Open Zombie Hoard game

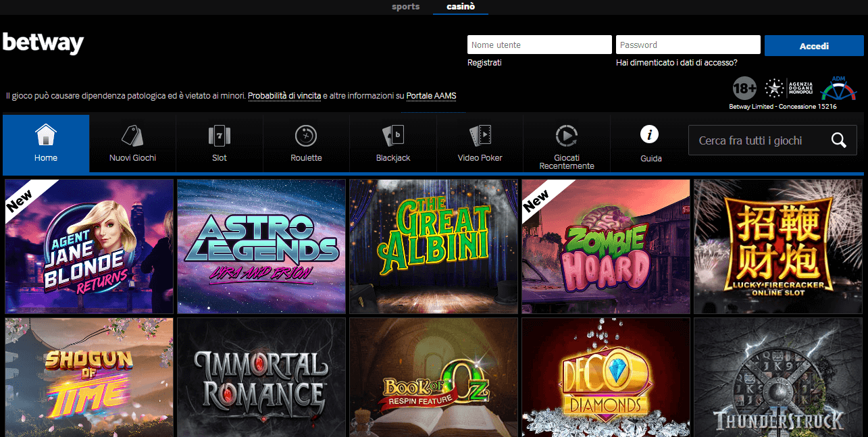(606, 247)
